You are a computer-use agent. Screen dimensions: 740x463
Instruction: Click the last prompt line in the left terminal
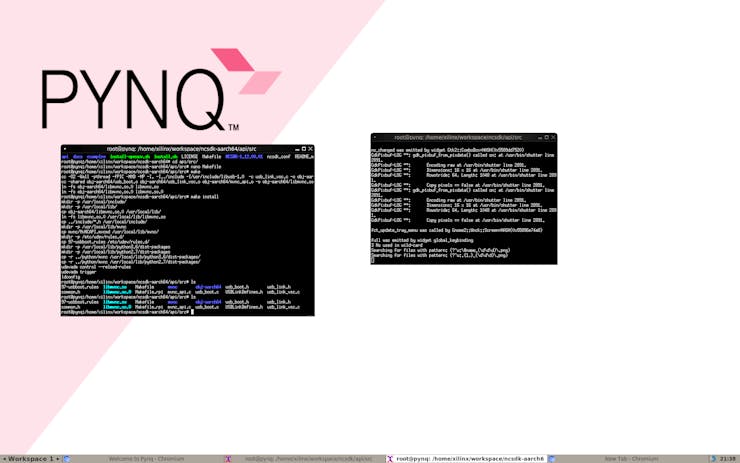tap(127, 312)
